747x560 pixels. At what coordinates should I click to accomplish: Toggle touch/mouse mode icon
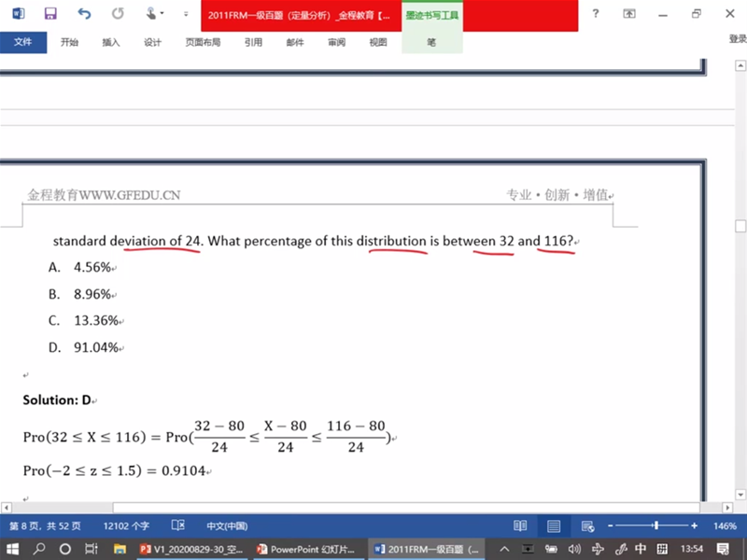151,13
